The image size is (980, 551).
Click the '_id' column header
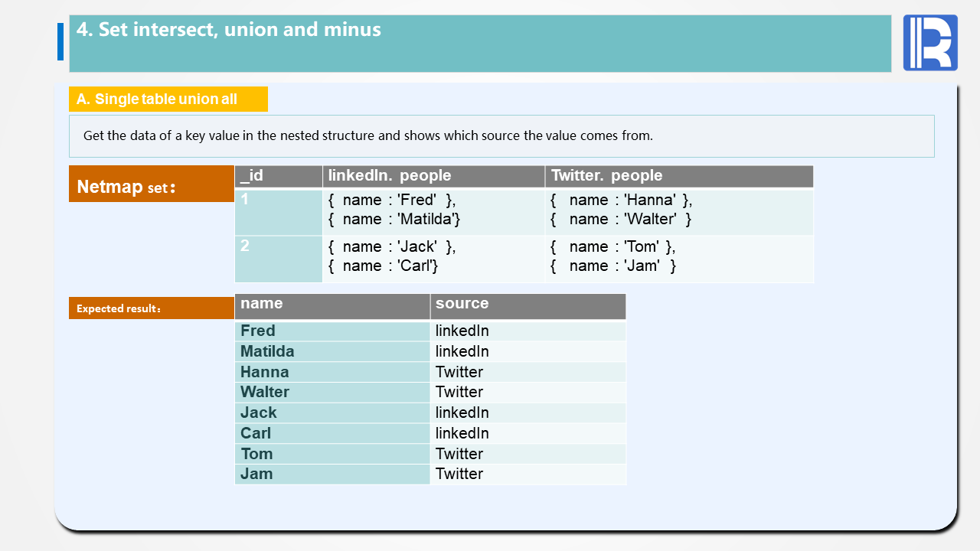[278, 176]
